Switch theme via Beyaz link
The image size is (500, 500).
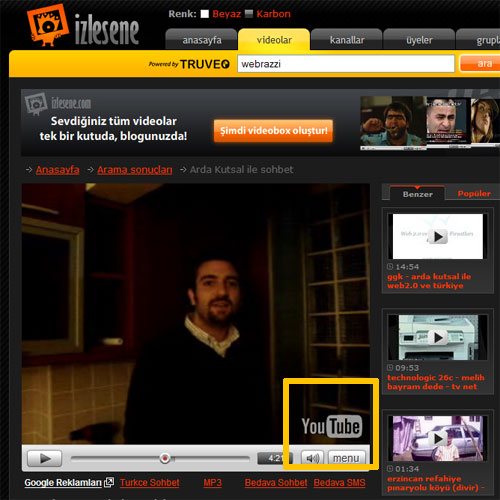pyautogui.click(x=227, y=14)
